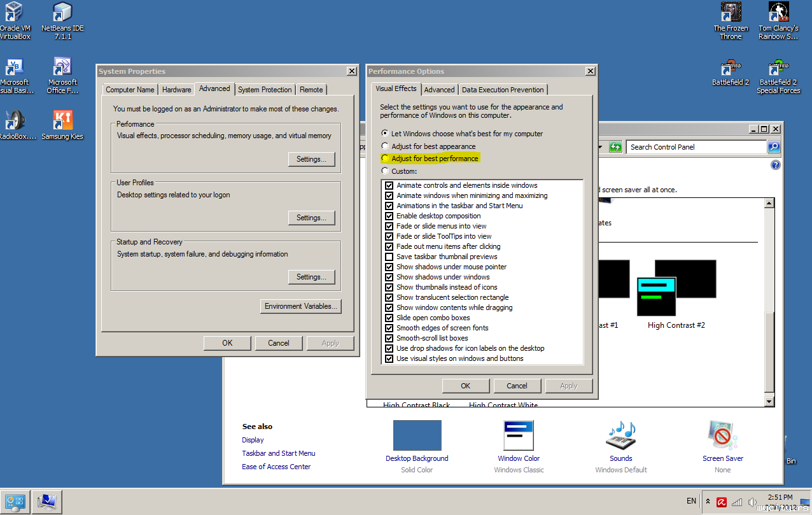Select the Custom radio option
The height and width of the screenshot is (515, 812).
tap(384, 171)
